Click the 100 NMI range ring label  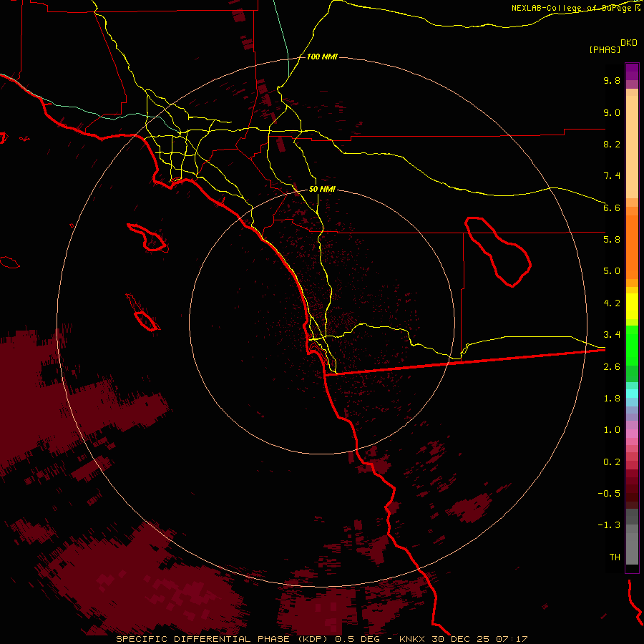click(x=322, y=57)
